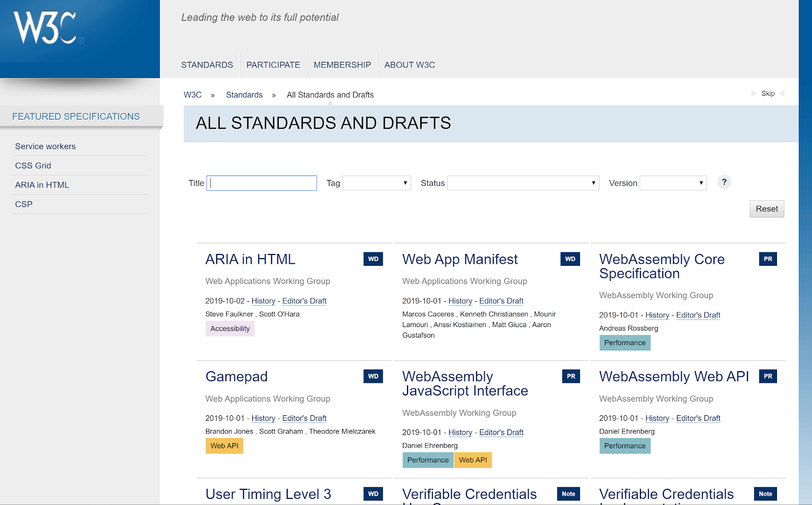Open the ABOUT W3C menu
The height and width of the screenshot is (505, 812).
pos(410,65)
